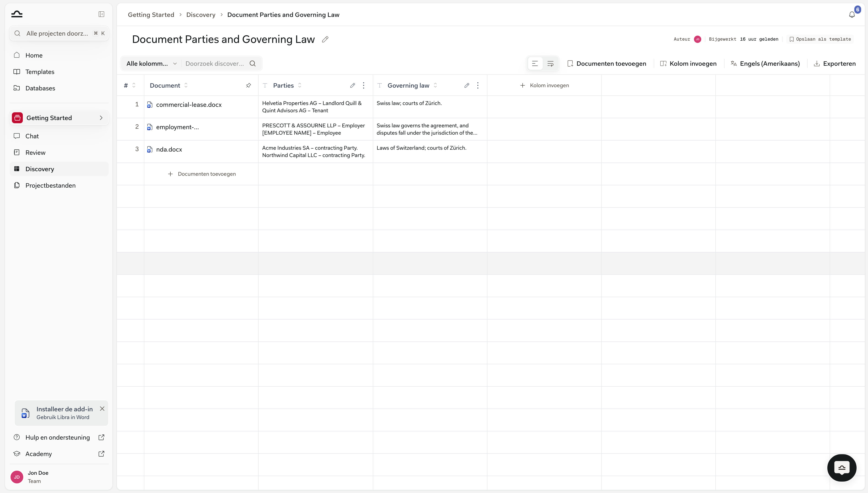Image resolution: width=868 pixels, height=493 pixels.
Task: Edit the discovery title with pencil icon
Action: coord(325,40)
